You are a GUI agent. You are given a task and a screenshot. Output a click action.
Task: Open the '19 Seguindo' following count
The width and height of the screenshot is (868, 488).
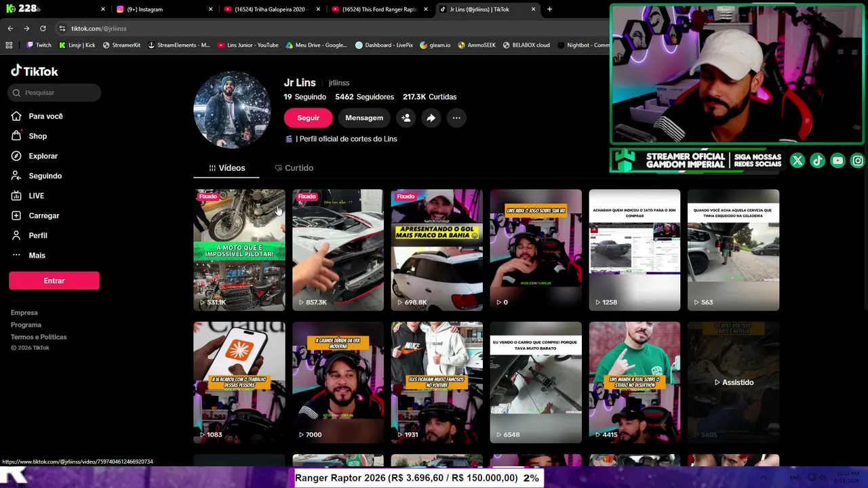click(305, 97)
